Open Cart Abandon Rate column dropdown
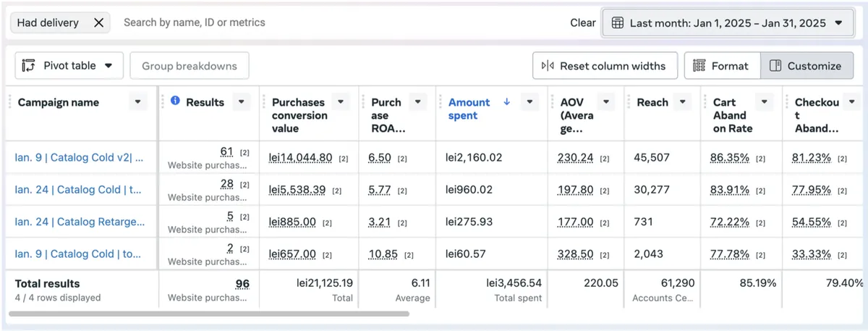Image resolution: width=868 pixels, height=331 pixels. point(763,102)
